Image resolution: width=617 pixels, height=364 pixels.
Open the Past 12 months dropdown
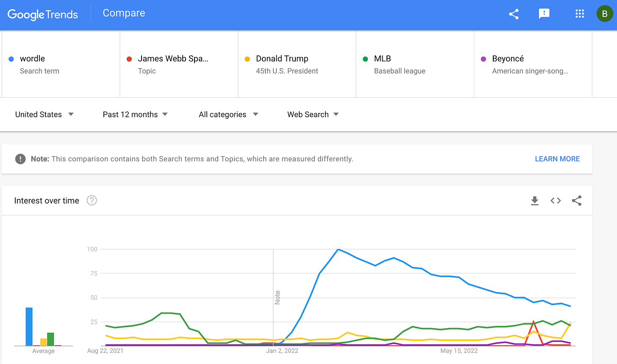135,114
